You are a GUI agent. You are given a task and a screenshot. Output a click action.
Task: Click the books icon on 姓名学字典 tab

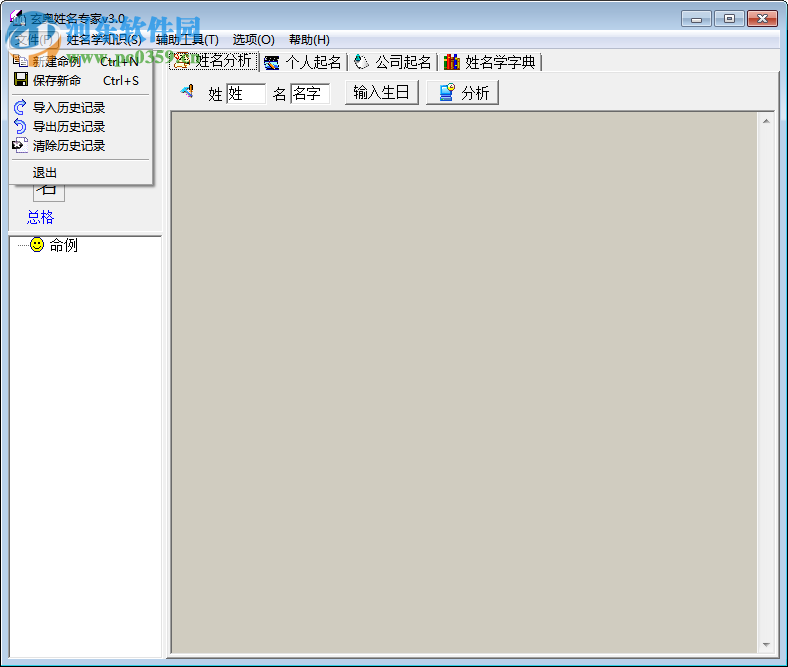[x=452, y=62]
